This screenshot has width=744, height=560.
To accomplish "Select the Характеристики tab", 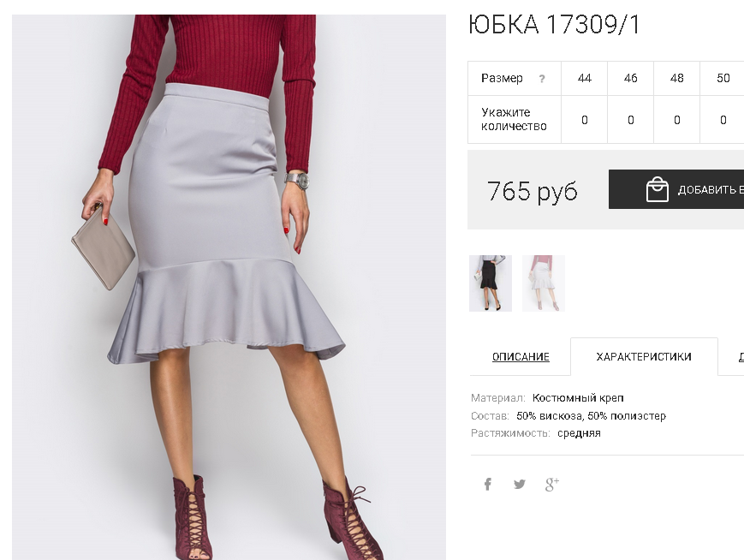I will coord(644,357).
